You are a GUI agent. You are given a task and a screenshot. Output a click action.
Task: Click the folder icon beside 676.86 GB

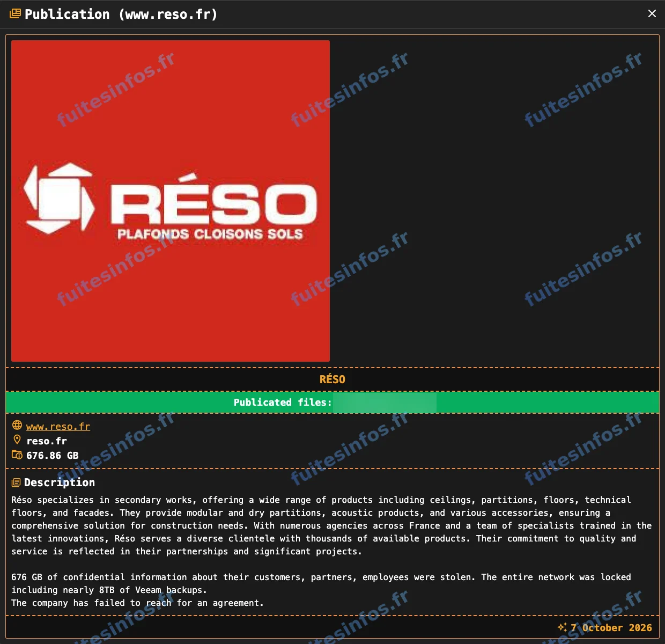[x=17, y=455]
